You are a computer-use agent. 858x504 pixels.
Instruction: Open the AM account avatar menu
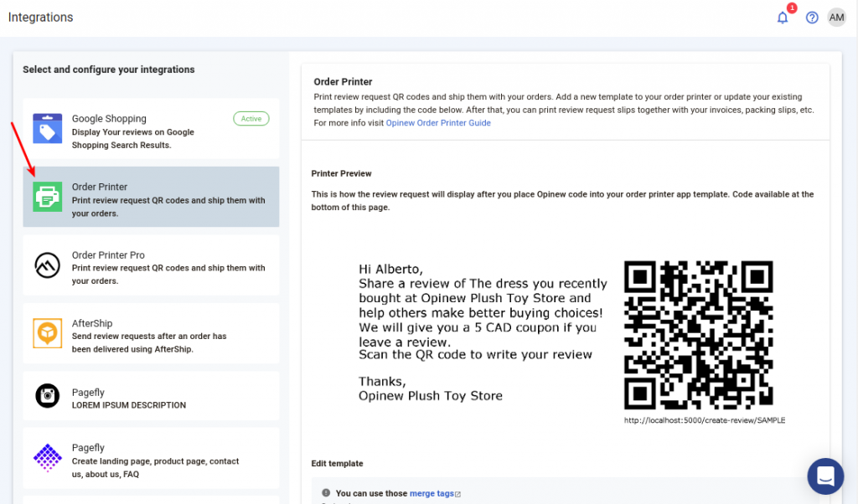pyautogui.click(x=837, y=18)
